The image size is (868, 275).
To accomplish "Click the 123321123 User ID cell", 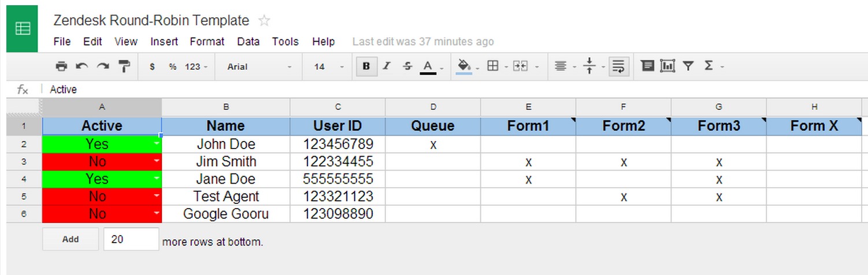I will pos(337,196).
